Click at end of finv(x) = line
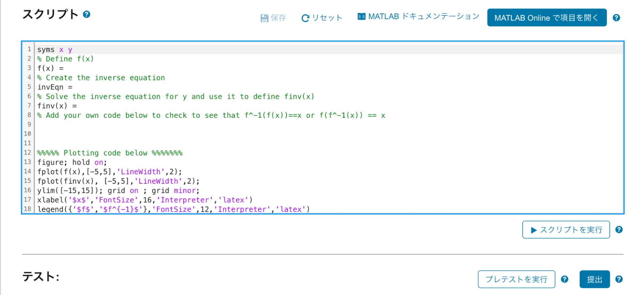The height and width of the screenshot is (295, 644). (78, 106)
